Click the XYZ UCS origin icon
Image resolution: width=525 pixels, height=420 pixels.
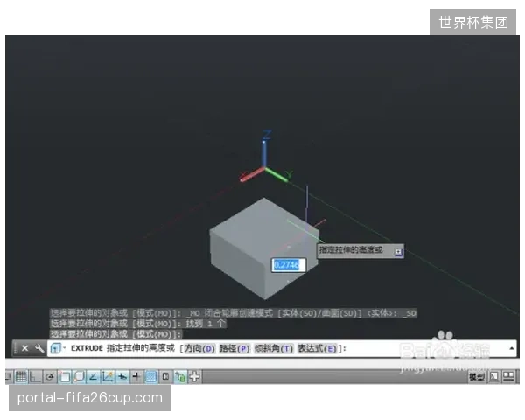coord(264,158)
